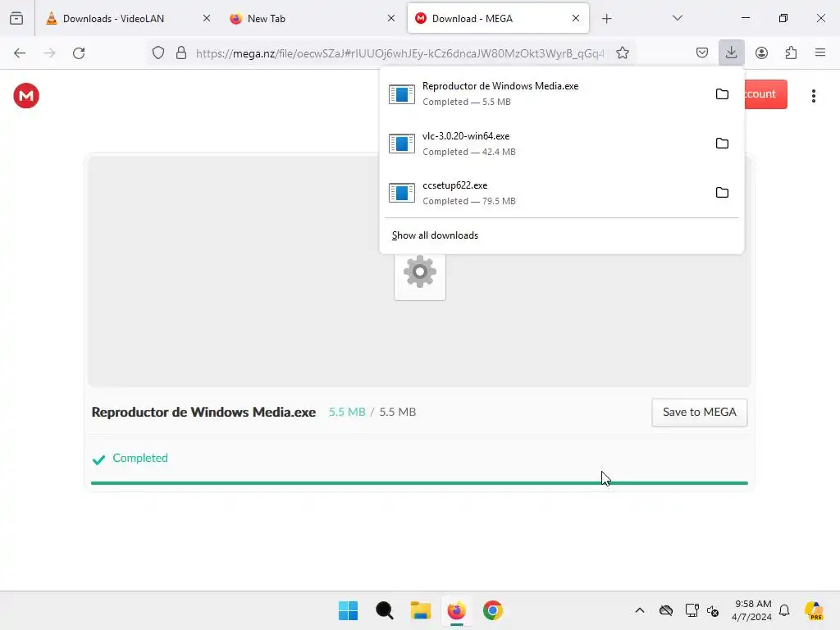Screen dimensions: 840x630
Task: Show vlc-3.0.20-win64.exe in folder
Action: [722, 144]
